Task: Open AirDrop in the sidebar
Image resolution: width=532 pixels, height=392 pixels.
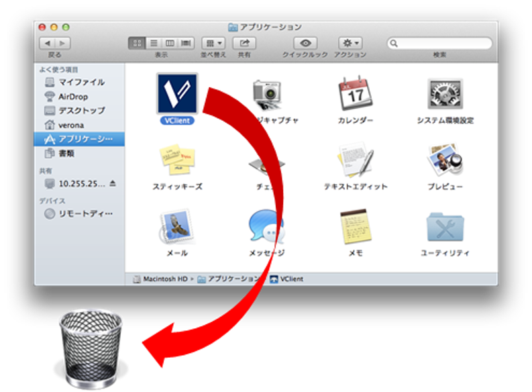Action: [x=79, y=97]
